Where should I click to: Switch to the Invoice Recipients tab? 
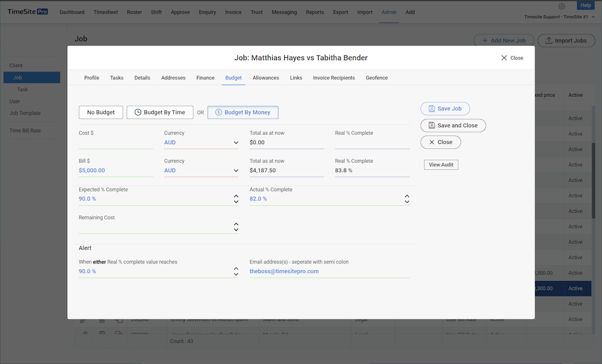[333, 78]
